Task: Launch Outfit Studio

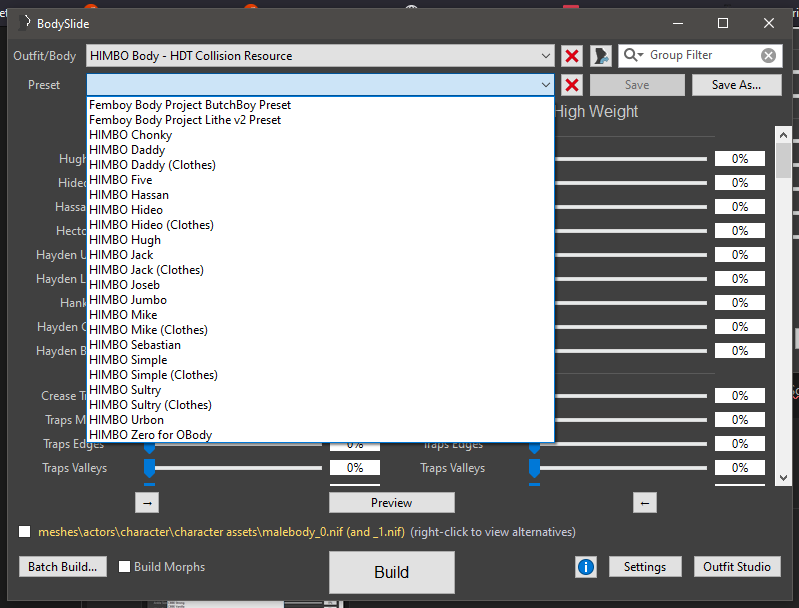Action: (737, 567)
